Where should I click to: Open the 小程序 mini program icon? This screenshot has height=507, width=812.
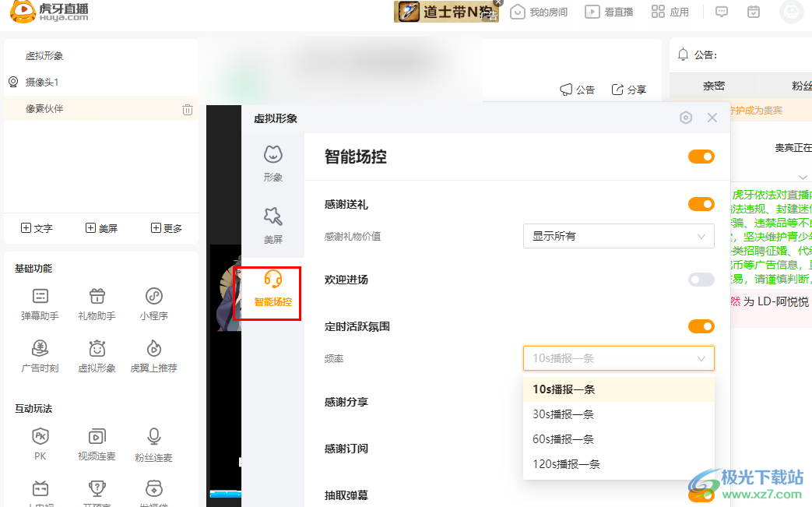point(154,304)
